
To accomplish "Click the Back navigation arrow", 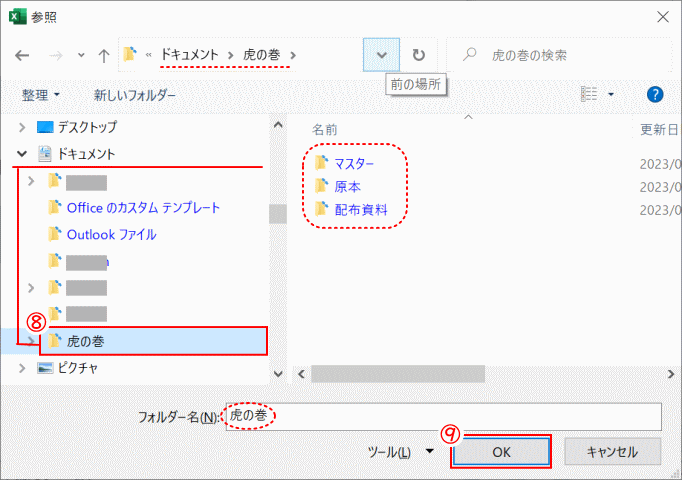I will pos(22,55).
